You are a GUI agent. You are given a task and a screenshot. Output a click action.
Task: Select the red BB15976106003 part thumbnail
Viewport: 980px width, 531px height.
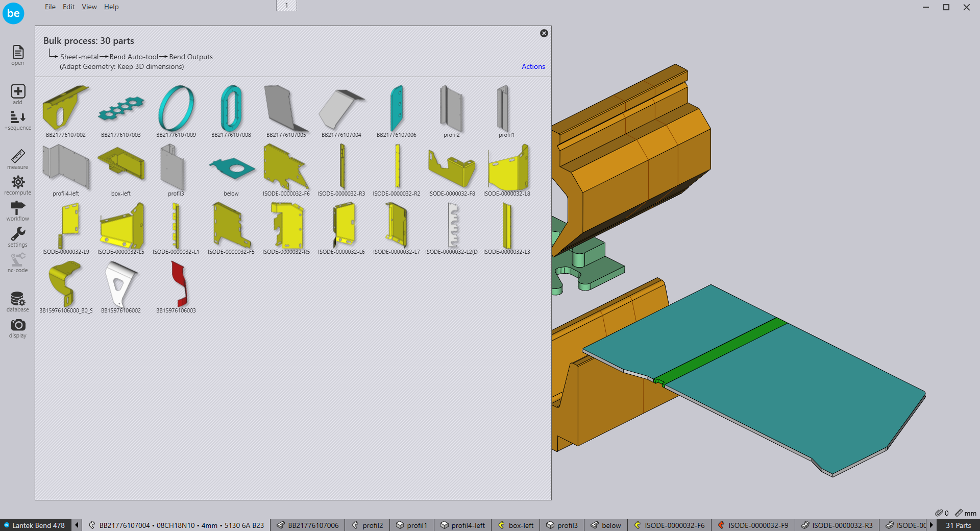[176, 284]
